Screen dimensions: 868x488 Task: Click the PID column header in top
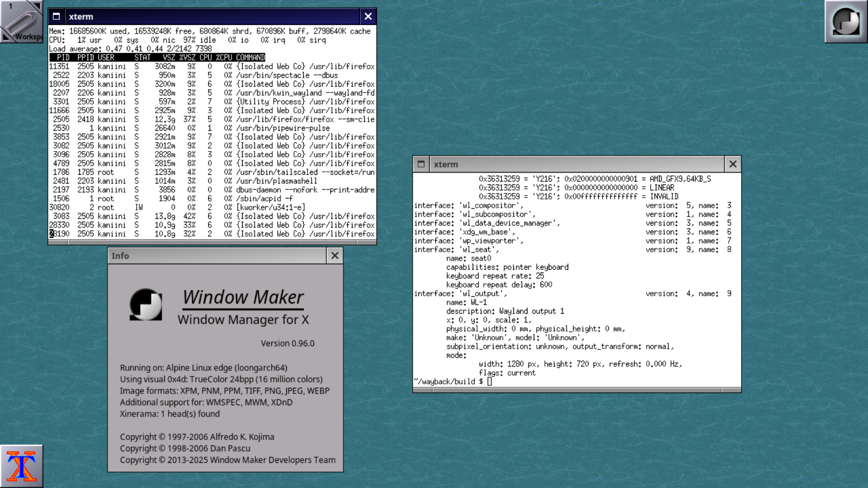click(x=63, y=58)
